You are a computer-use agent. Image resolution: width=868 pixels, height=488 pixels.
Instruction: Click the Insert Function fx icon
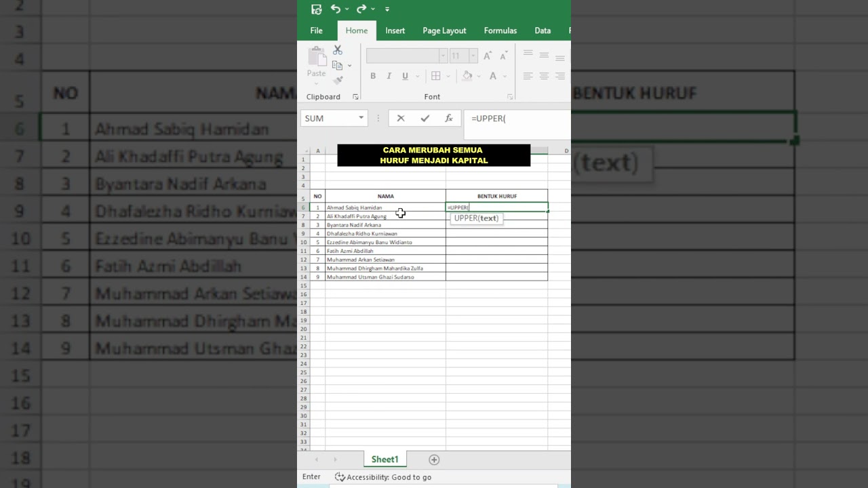(x=449, y=118)
